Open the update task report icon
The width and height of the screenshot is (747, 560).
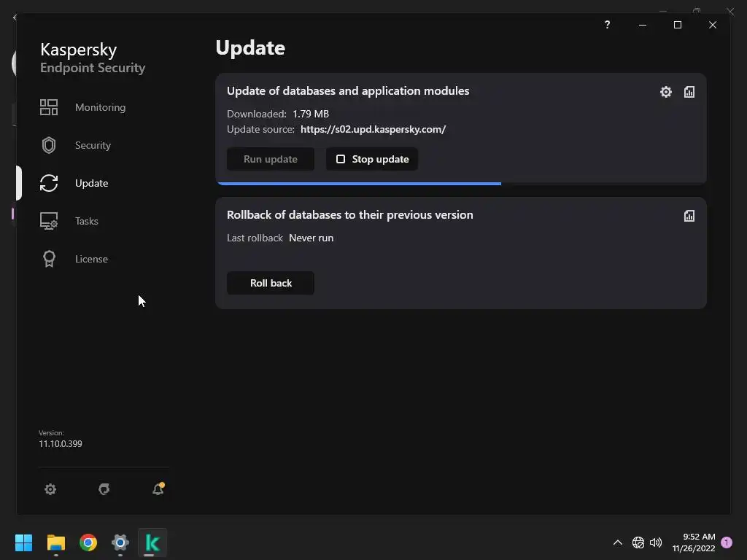coord(689,91)
